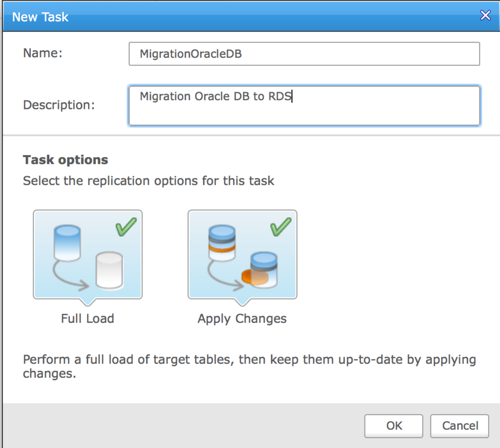The image size is (500, 448).
Task: Click the Apply Changes text label
Action: pyautogui.click(x=242, y=319)
